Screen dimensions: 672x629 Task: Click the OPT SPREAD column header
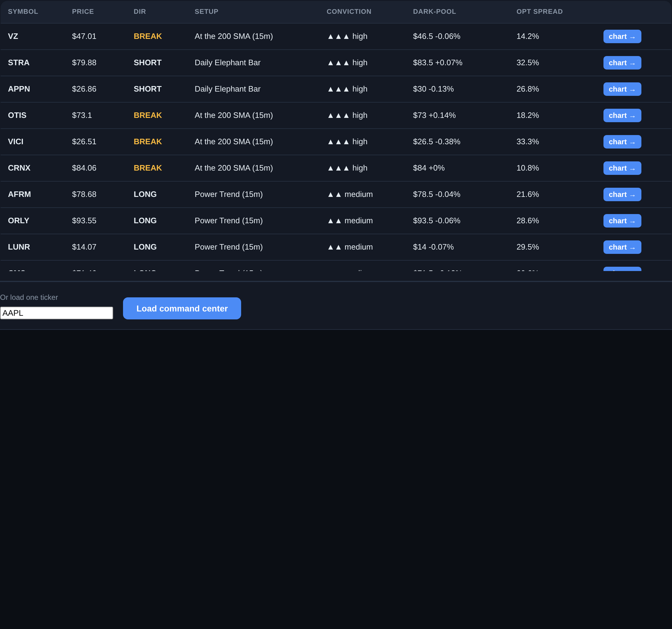point(539,12)
